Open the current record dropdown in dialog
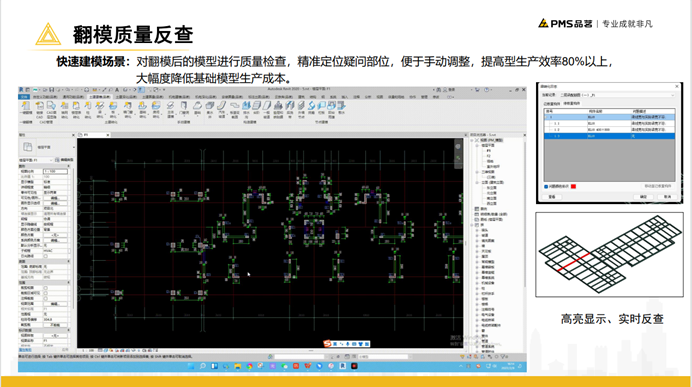 [x=617, y=95]
